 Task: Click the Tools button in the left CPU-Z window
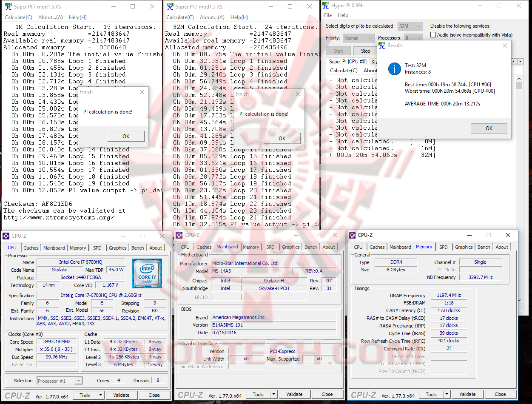(x=85, y=395)
